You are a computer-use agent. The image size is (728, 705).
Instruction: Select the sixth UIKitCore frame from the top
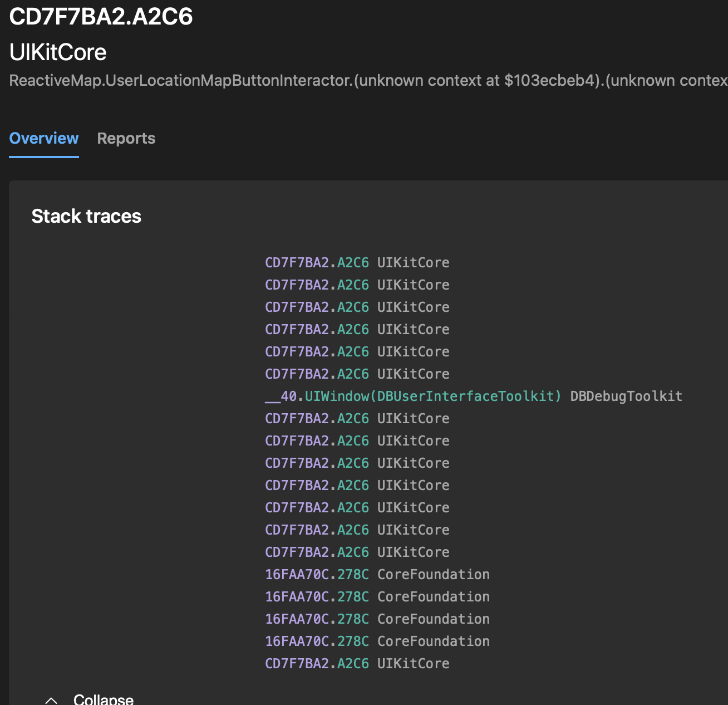(357, 374)
